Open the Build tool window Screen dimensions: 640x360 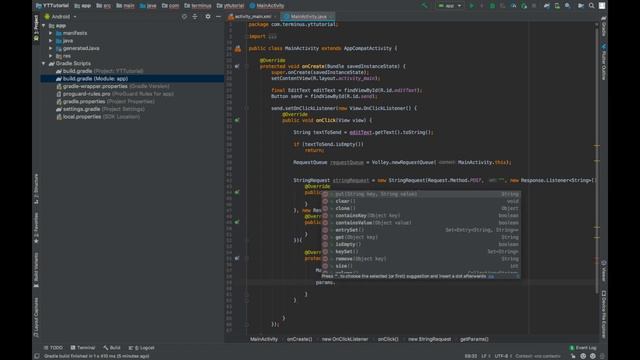click(112, 348)
